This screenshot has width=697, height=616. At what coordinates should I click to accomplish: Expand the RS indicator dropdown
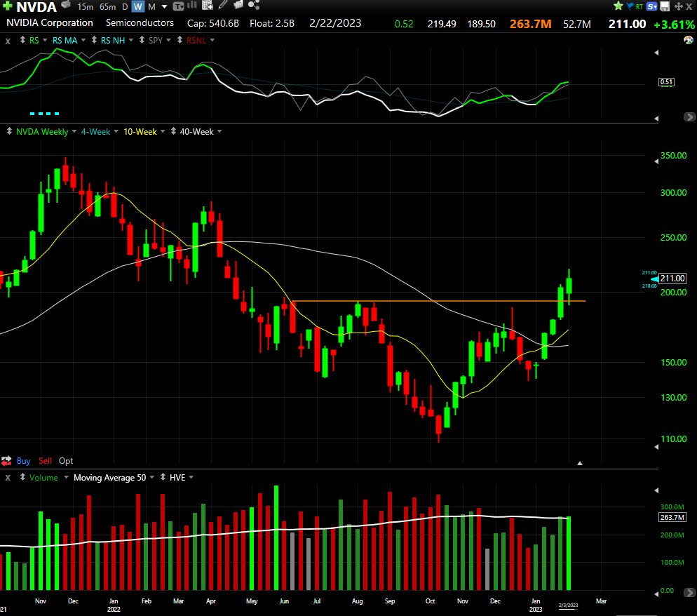click(45, 41)
